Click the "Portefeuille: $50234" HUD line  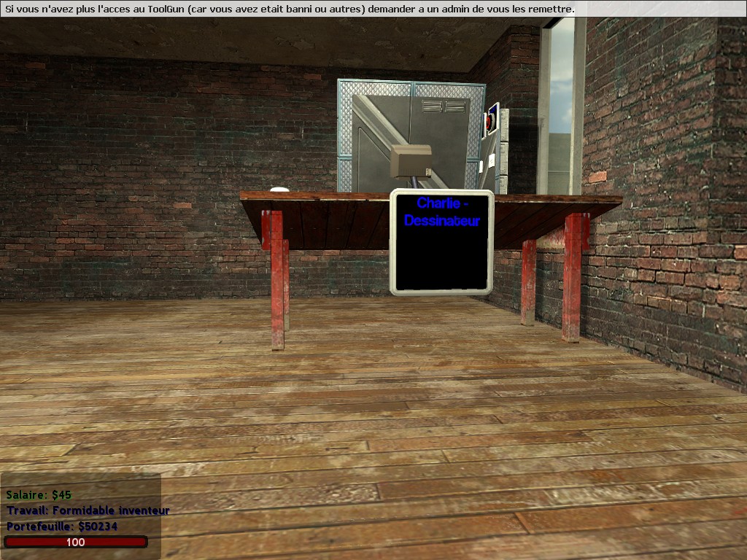click(62, 526)
